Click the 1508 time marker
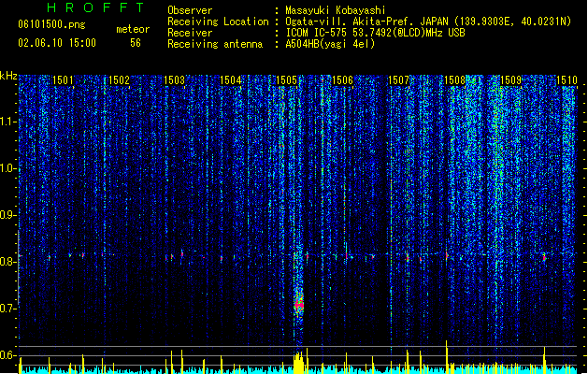 tap(454, 80)
